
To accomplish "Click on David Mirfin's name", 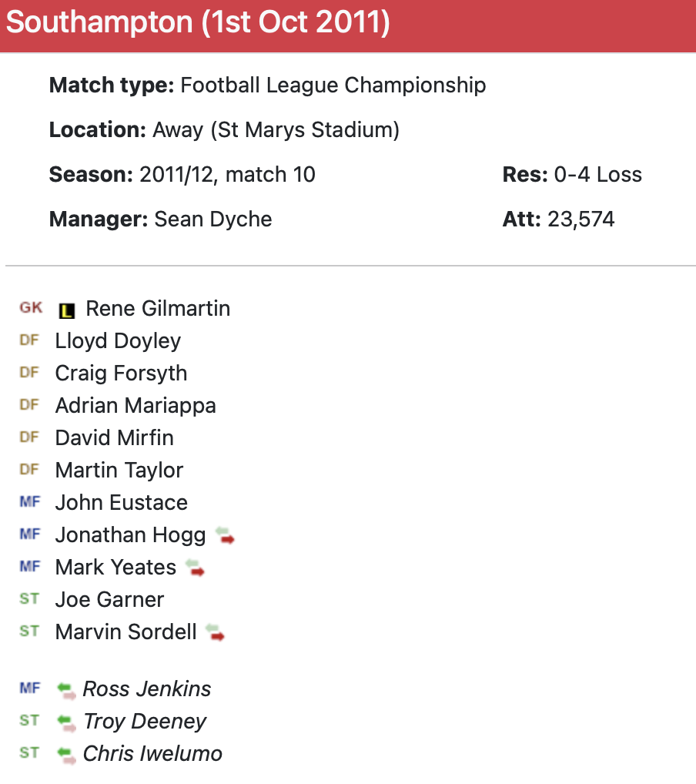I will pyautogui.click(x=114, y=438).
